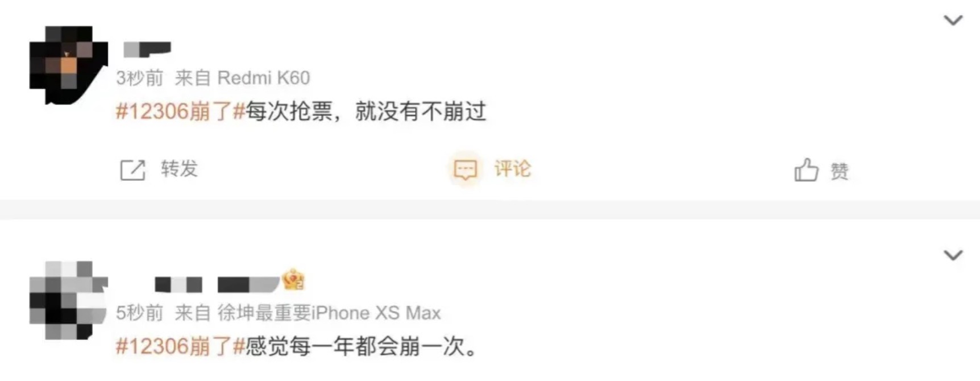
Task: Like the first post with thumbs-up icon
Action: [806, 170]
